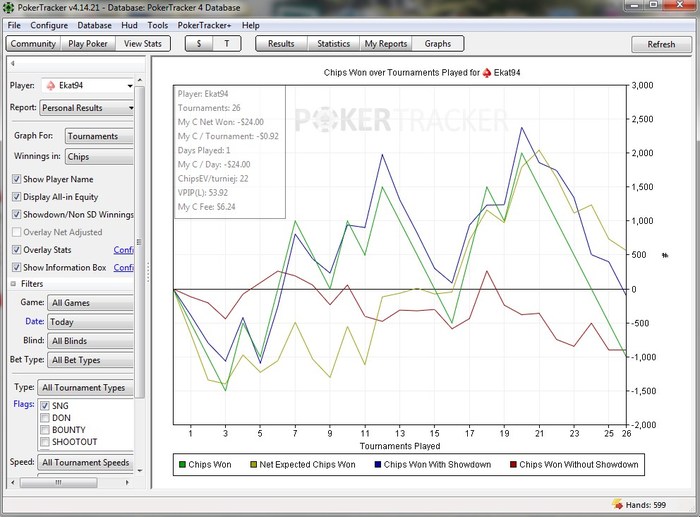Click the red Chips Won Without Showdown swatch
The image size is (700, 517).
pyautogui.click(x=513, y=464)
